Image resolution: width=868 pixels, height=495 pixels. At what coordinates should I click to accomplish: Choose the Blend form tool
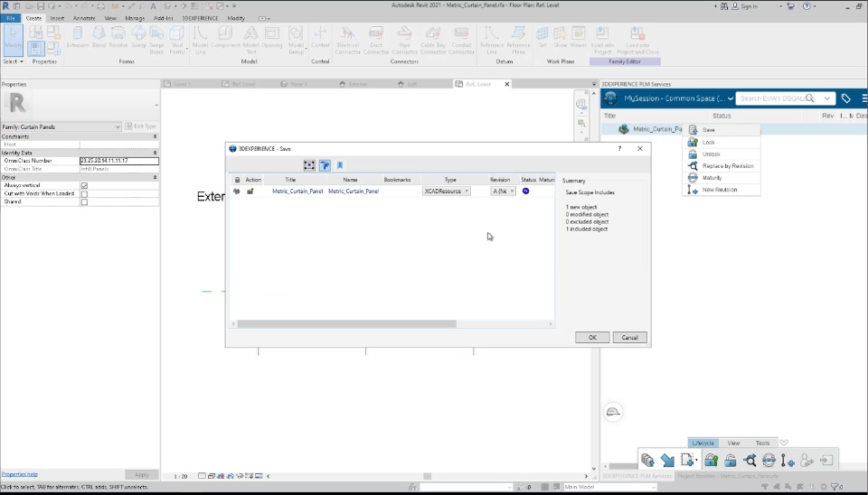click(99, 37)
